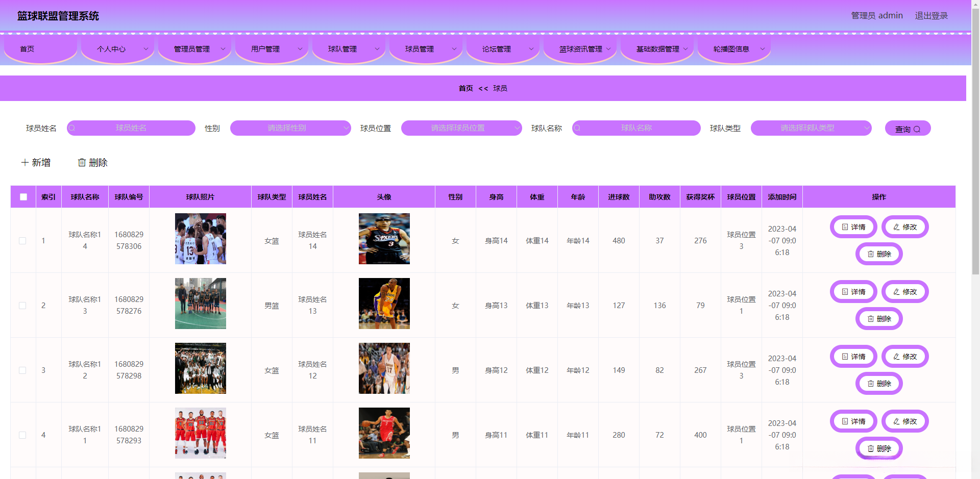
Task: Open player avatar for 球员姓名13
Action: pos(384,304)
